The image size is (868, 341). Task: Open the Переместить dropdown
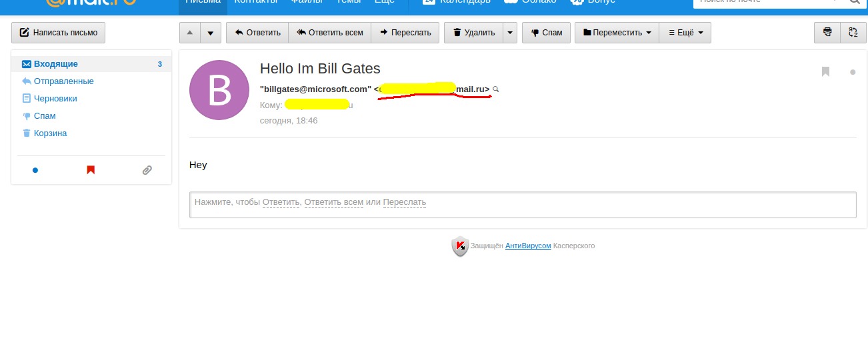coord(617,32)
